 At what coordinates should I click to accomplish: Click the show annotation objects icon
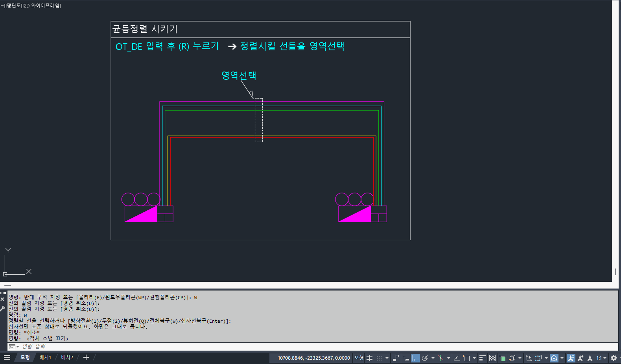click(x=571, y=358)
